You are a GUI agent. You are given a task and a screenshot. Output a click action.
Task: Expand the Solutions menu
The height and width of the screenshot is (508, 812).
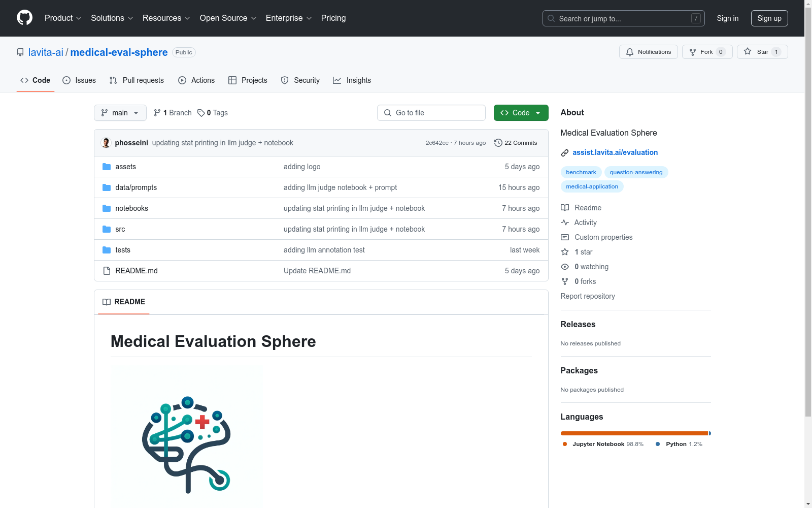tap(112, 18)
